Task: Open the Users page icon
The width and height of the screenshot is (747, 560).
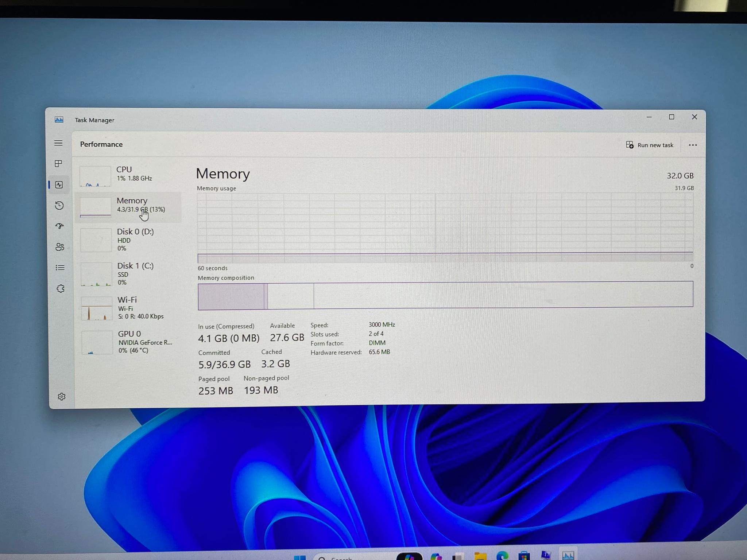Action: pos(60,247)
